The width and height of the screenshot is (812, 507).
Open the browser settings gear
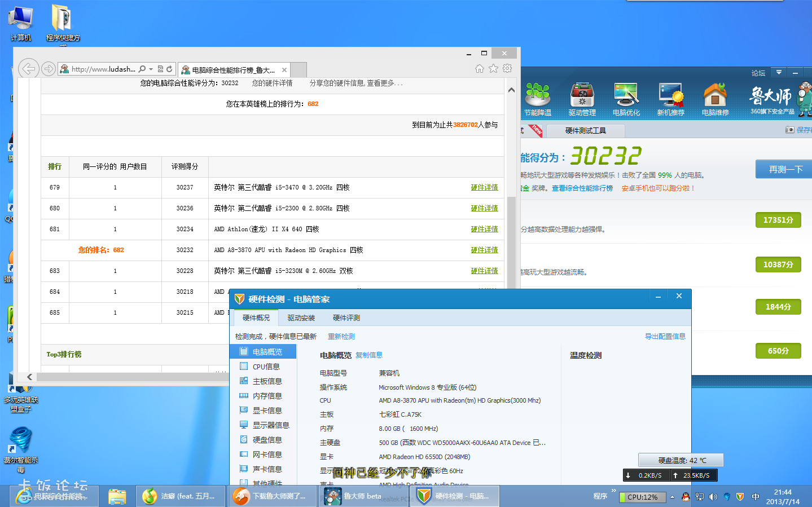507,68
